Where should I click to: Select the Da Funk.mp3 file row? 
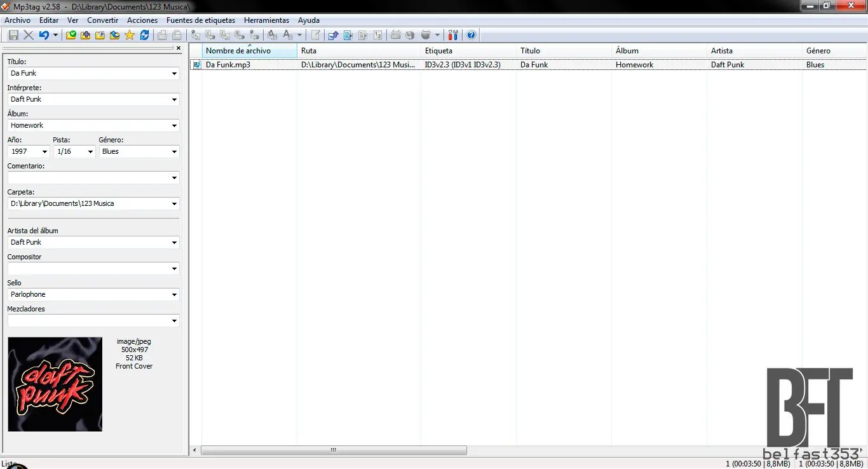[529, 65]
